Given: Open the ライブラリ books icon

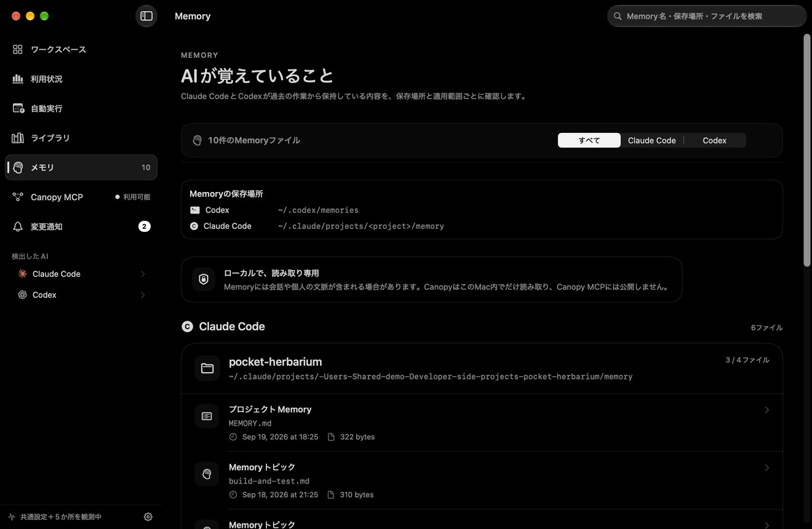Looking at the screenshot, I should (x=18, y=138).
